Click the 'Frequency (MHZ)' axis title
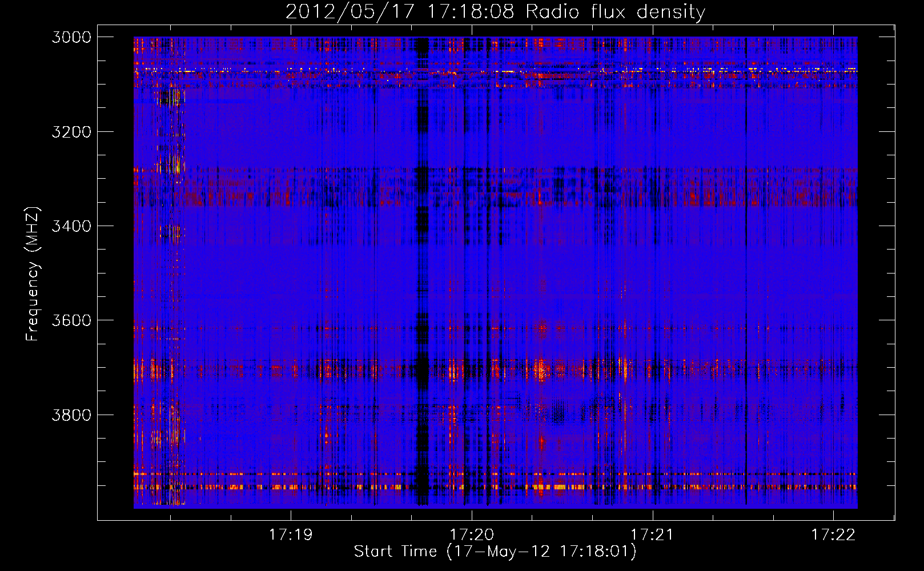 coord(33,274)
